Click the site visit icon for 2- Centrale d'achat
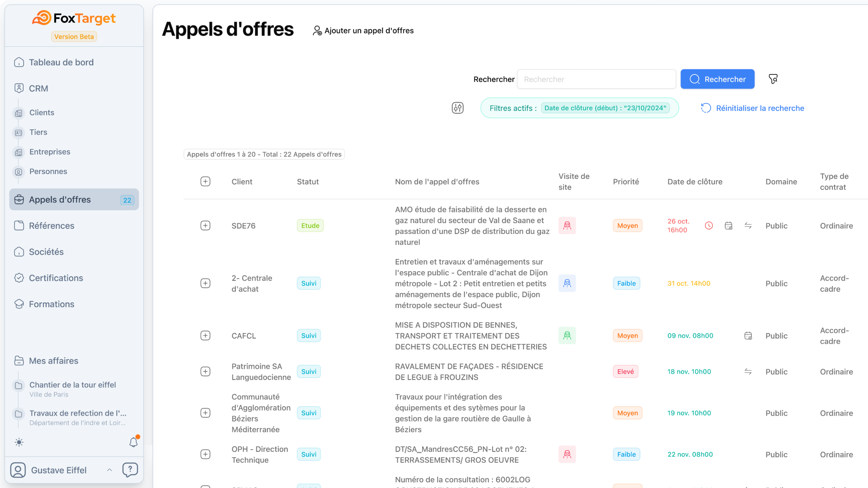 567,283
